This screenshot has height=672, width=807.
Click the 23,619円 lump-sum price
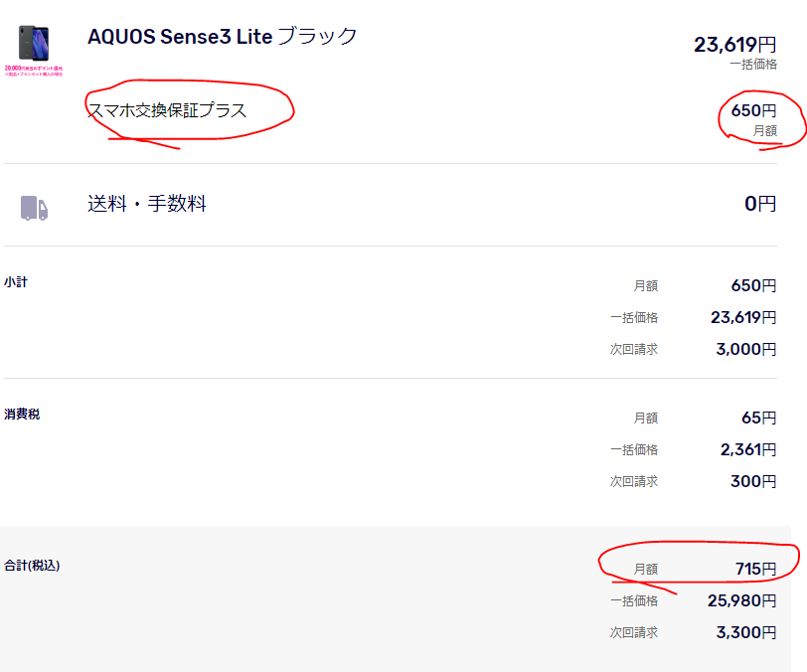point(735,45)
